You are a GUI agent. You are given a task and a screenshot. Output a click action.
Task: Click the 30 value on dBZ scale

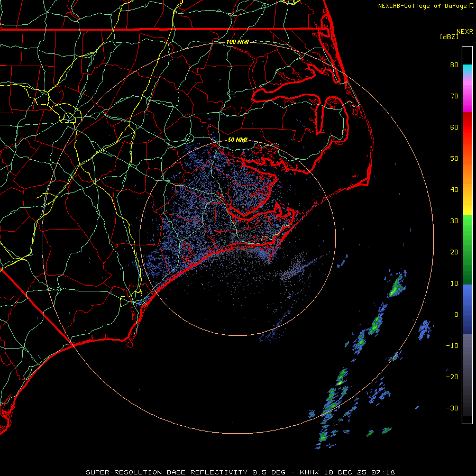click(x=454, y=221)
